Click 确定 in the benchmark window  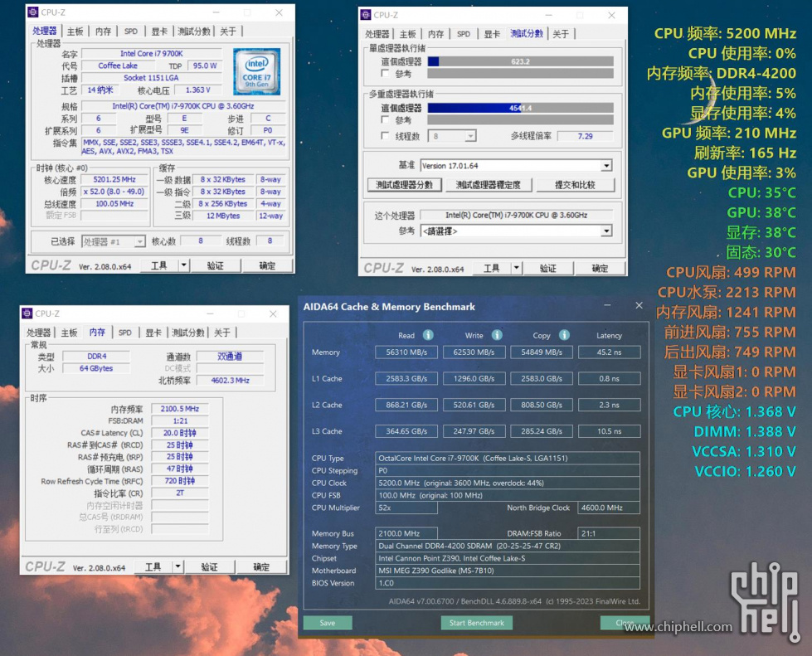[600, 268]
